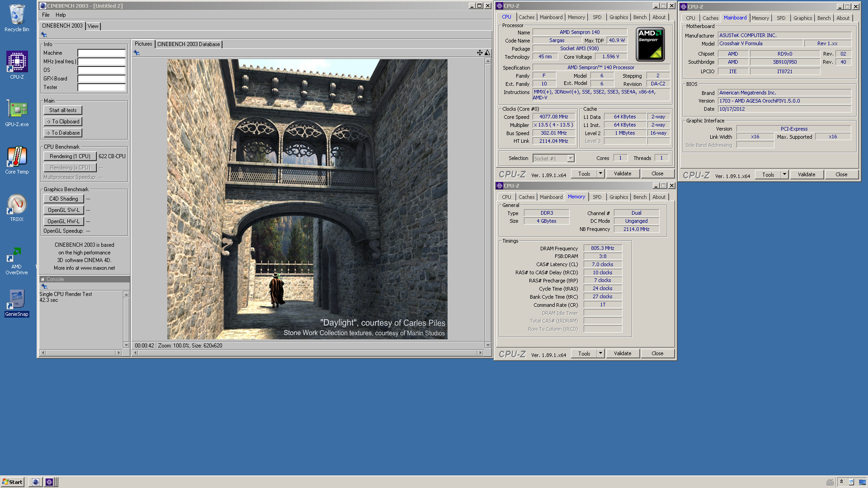Click Validate in CPU-Z Memory window
Viewport: 868px width, 488px height.
tap(623, 353)
